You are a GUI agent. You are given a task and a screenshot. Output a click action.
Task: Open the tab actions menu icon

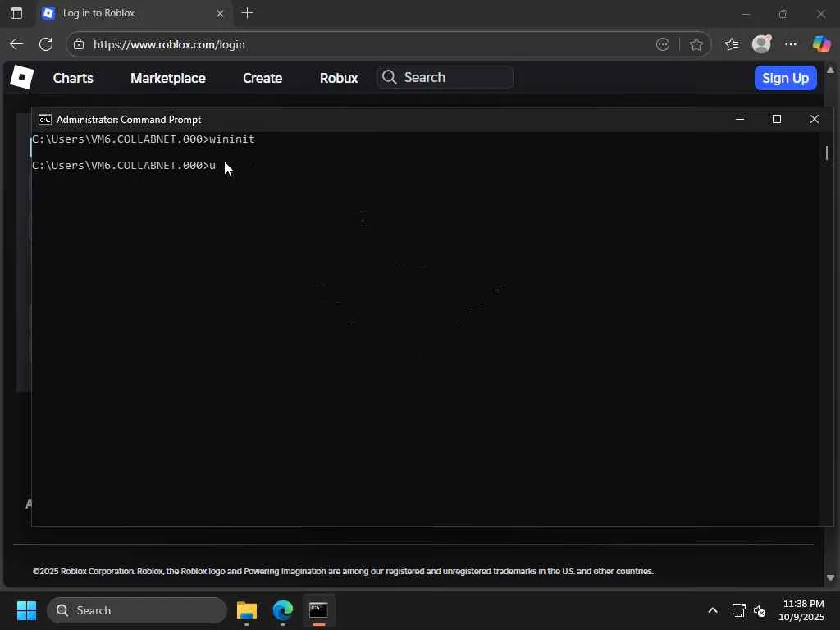(x=16, y=13)
